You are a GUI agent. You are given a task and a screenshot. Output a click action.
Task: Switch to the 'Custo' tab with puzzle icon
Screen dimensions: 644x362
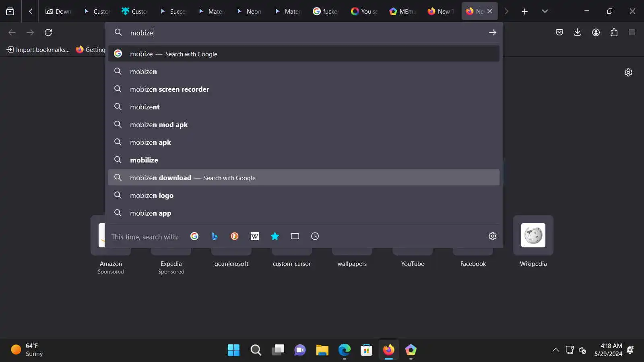[135, 11]
